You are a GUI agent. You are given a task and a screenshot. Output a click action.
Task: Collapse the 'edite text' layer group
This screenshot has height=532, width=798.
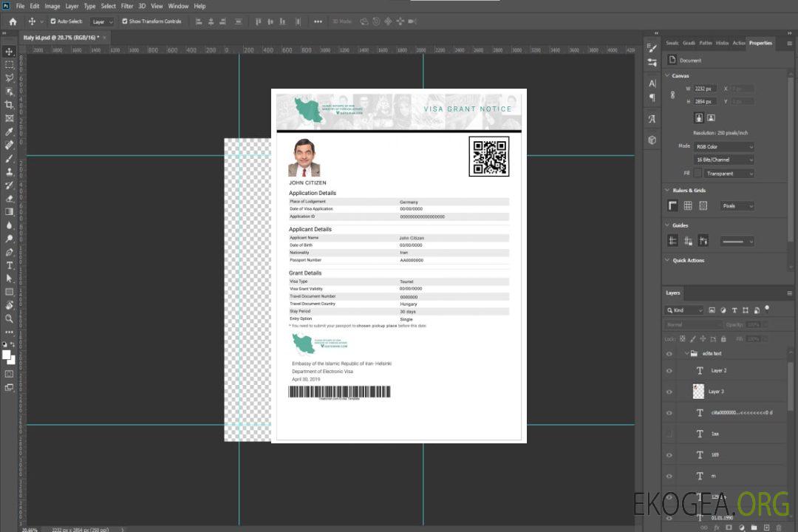[x=686, y=353]
